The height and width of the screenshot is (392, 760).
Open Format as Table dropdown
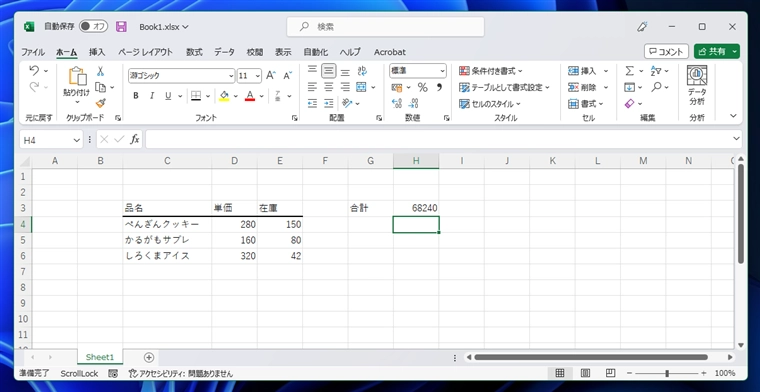tap(504, 88)
